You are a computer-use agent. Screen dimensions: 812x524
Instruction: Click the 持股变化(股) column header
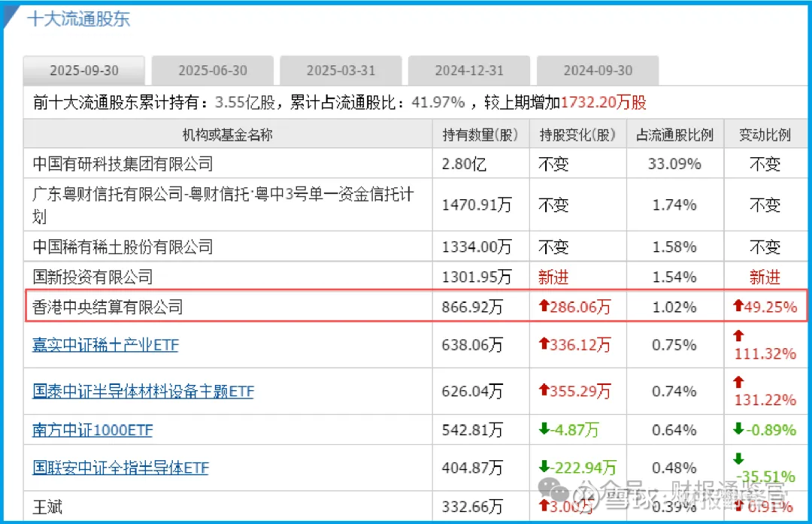577,135
